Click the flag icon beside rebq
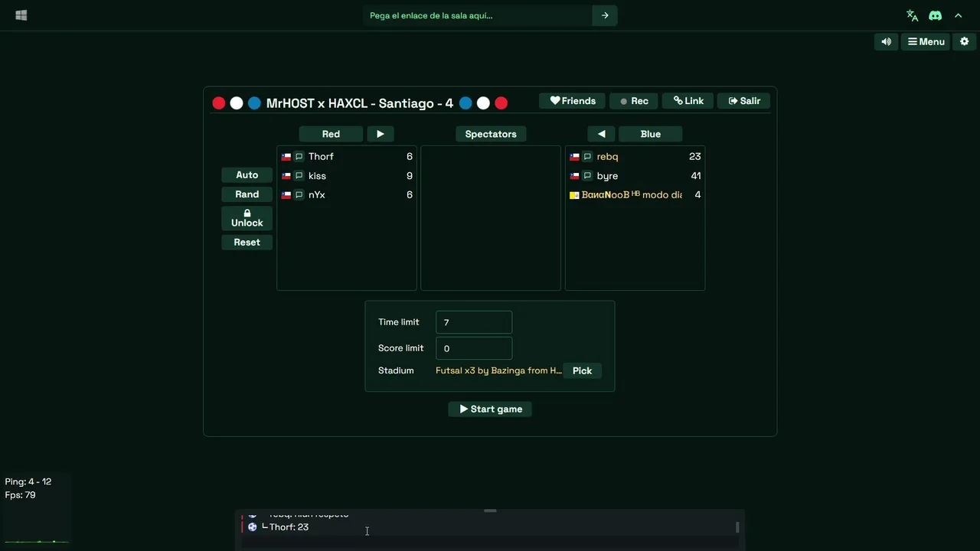This screenshot has width=980, height=551. click(x=574, y=157)
